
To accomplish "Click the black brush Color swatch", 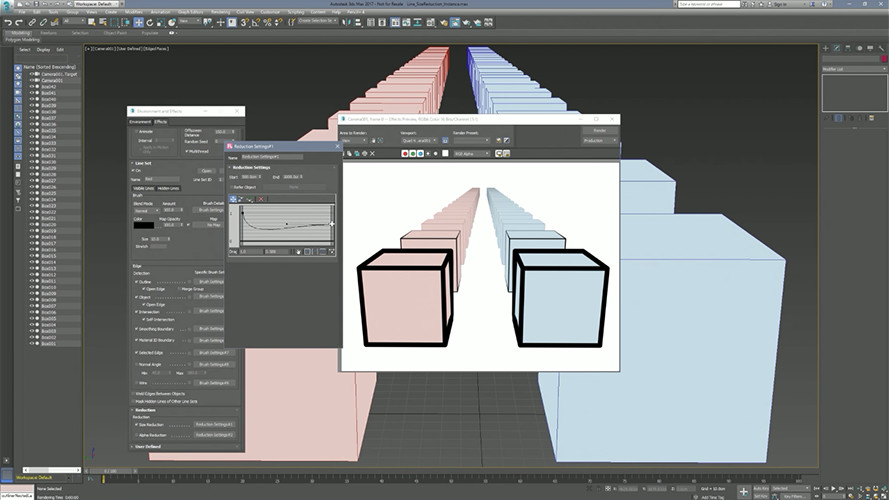I will [x=143, y=225].
